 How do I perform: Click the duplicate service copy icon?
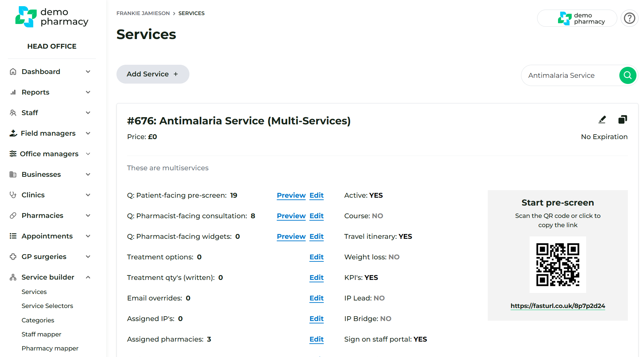(x=622, y=120)
